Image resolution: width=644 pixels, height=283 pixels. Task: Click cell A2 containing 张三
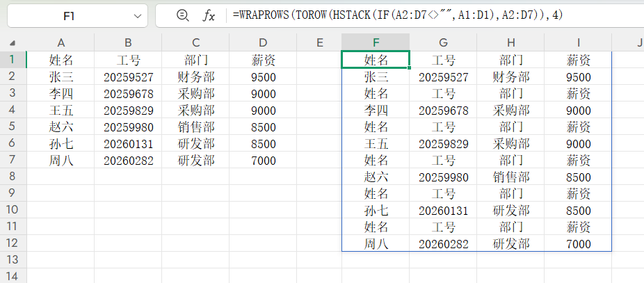pyautogui.click(x=61, y=77)
